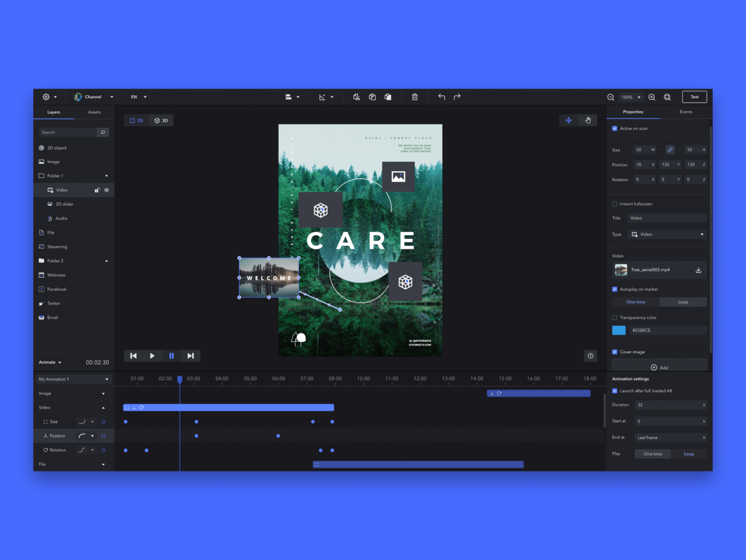Select the hand pan tool

(588, 120)
